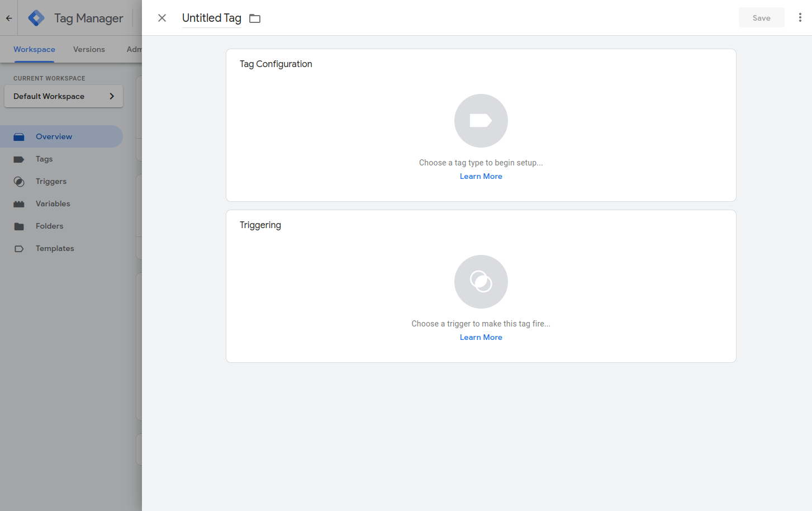The width and height of the screenshot is (812, 511).
Task: Switch to the Versions tab
Action: tap(89, 49)
